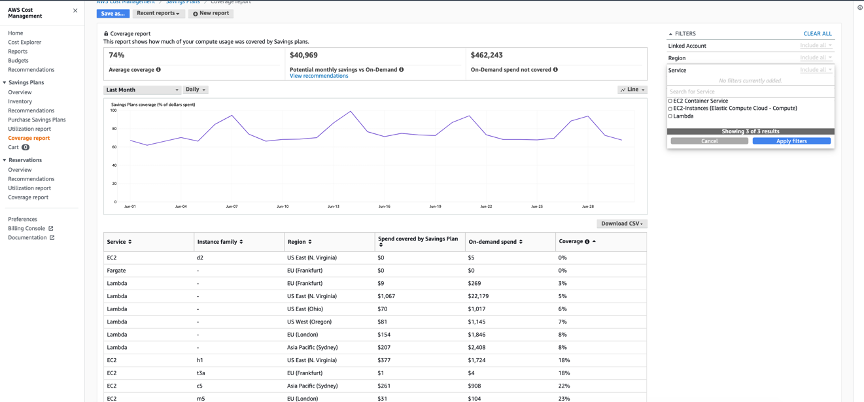Click the Apply filters button
The width and height of the screenshot is (864, 402).
(x=792, y=141)
